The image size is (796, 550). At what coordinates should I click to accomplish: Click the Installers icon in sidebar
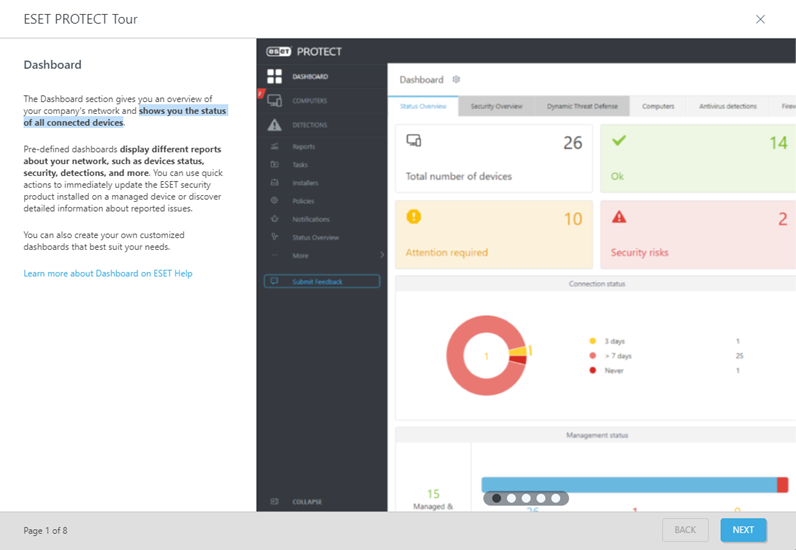click(275, 182)
